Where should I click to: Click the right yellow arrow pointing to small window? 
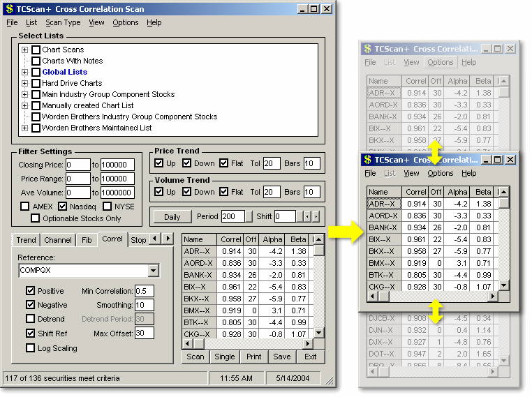(x=342, y=230)
